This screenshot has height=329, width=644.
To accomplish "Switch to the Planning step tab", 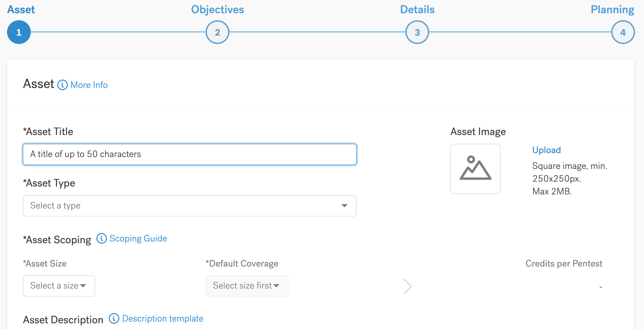I will (x=612, y=9).
